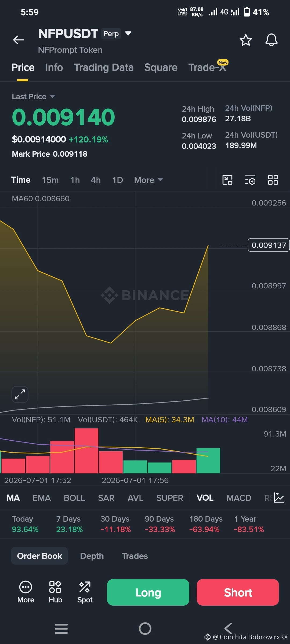290x644 pixels.
Task: Select the 1D interval
Action: [117, 180]
